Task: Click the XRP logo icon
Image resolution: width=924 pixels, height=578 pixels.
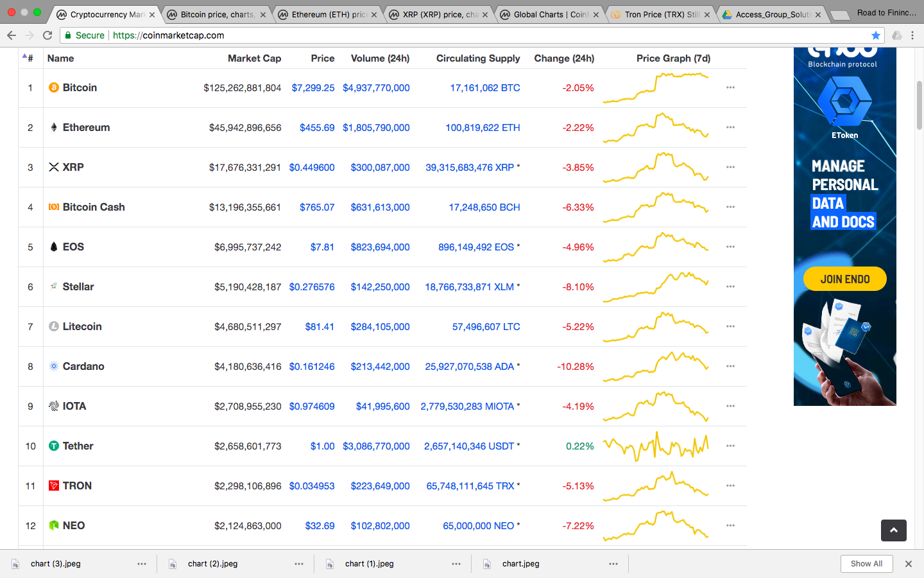Action: (x=54, y=167)
